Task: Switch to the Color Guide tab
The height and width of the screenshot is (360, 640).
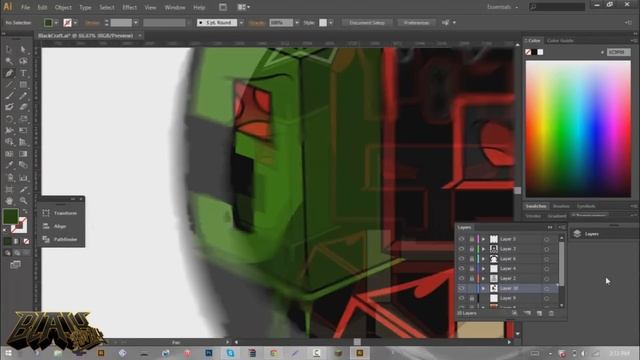Action: (560, 40)
